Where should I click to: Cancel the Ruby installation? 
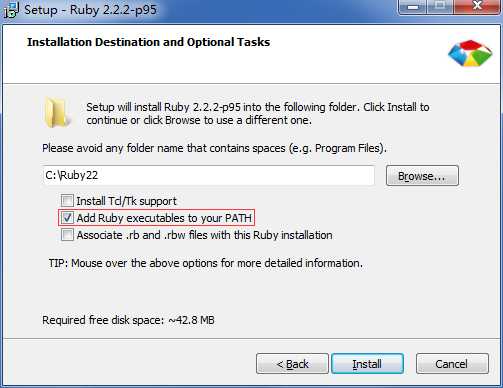tap(452, 364)
